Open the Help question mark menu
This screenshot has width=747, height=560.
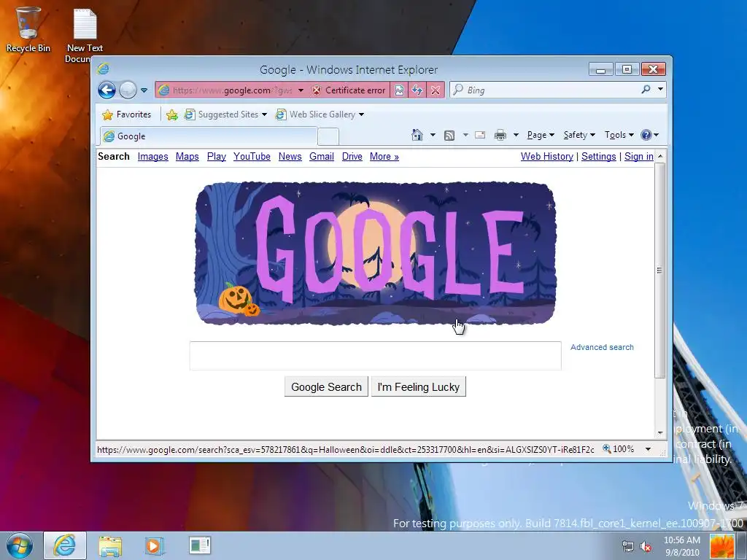point(649,135)
